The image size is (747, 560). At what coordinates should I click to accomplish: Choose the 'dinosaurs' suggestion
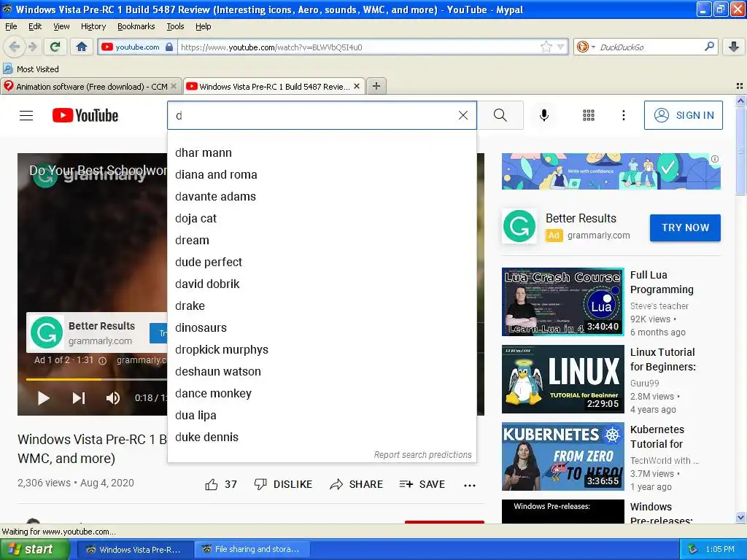pyautogui.click(x=322, y=328)
